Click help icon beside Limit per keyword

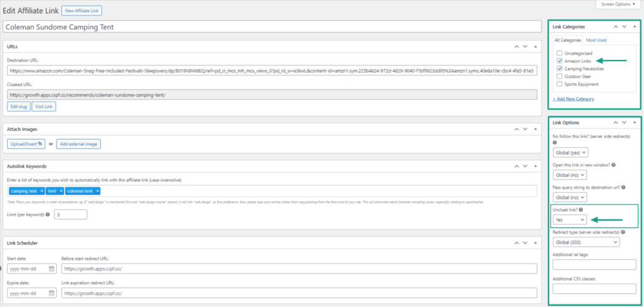48,215
